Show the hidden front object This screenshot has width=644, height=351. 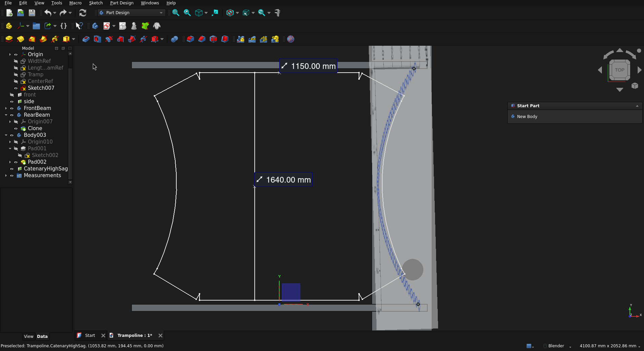click(12, 95)
